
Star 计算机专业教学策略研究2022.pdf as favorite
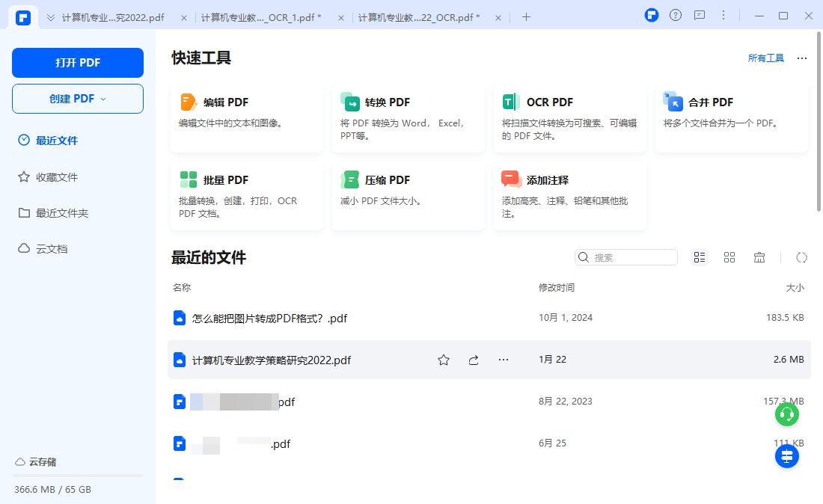coord(443,360)
